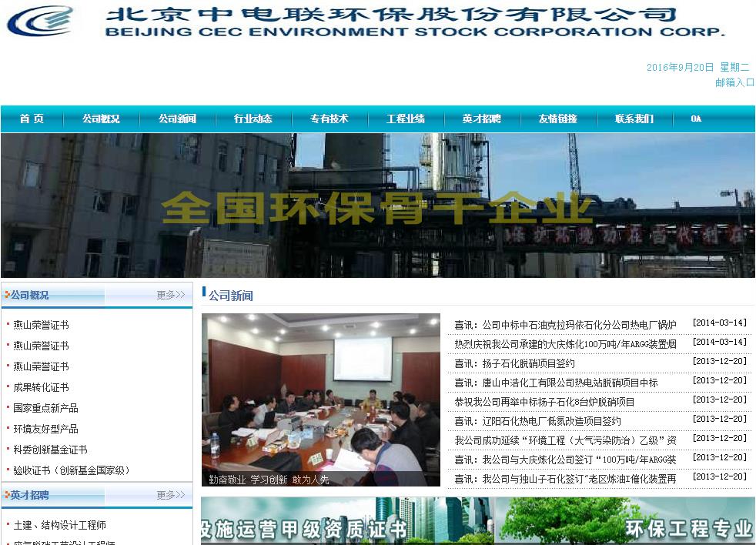Open 国家重点新产品 link
This screenshot has height=545, width=756.
coord(45,408)
